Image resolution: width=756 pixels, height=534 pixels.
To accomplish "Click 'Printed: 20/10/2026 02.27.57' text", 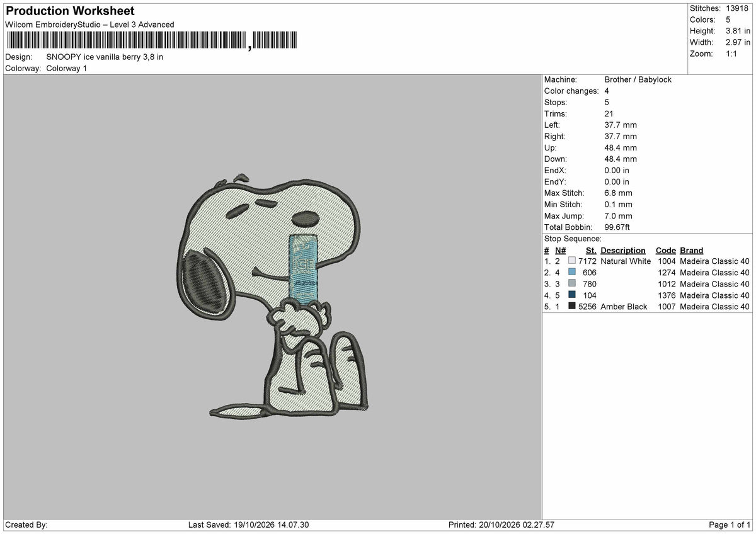I will 501,525.
